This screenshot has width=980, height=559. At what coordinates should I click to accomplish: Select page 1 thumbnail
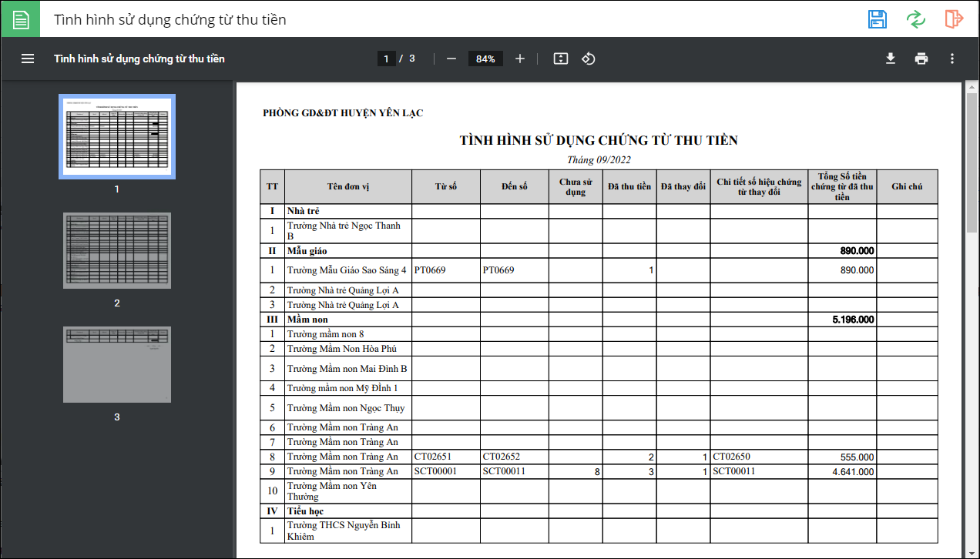click(x=117, y=136)
